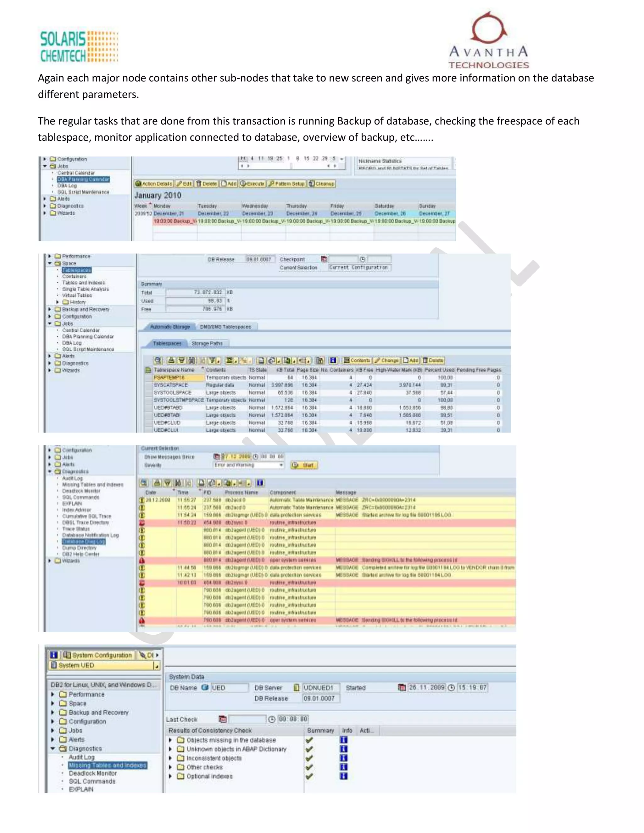This screenshot has width=644, height=833.
Task: Click the Information icon in the tablespace toolbar
Action: pos(333,361)
